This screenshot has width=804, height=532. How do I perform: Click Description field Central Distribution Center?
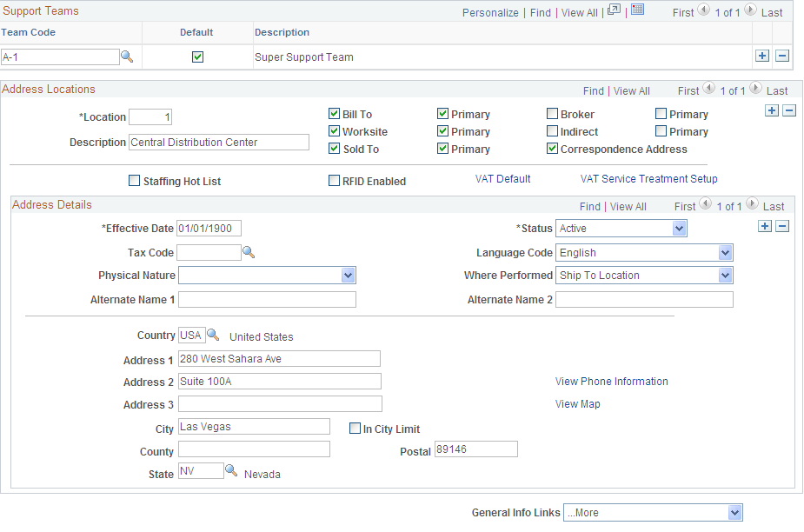click(219, 142)
